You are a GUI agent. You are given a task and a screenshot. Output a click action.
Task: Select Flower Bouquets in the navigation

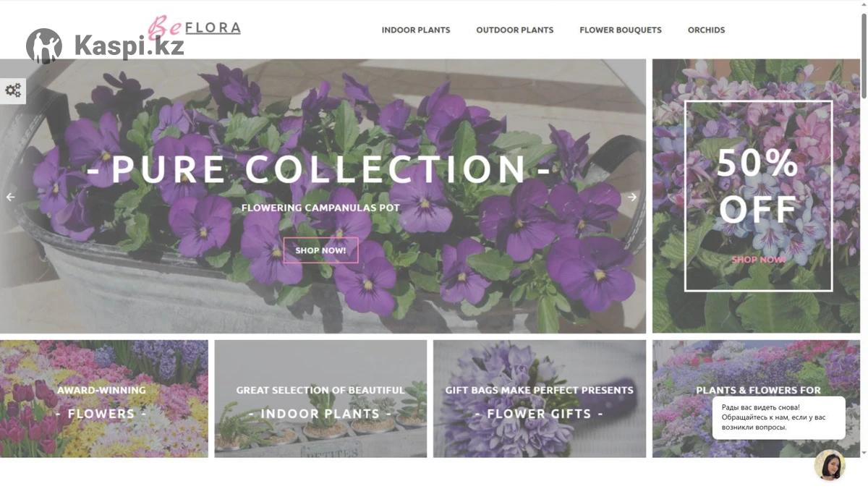(621, 30)
